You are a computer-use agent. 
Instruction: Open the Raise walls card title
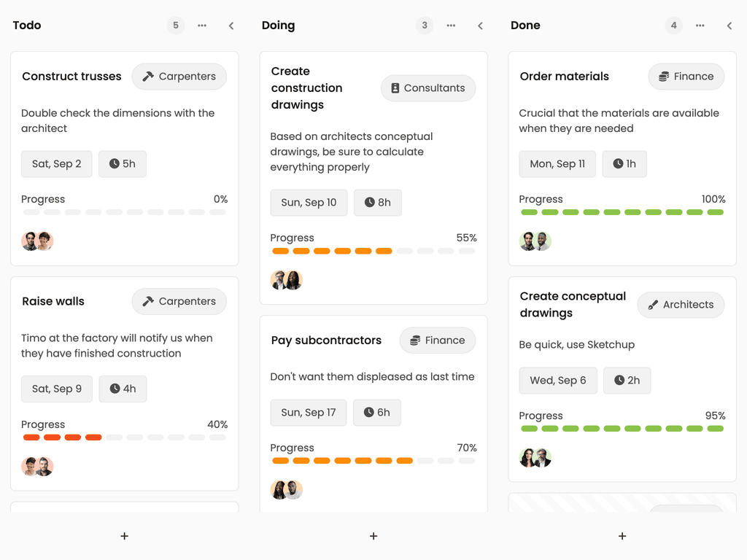53,301
